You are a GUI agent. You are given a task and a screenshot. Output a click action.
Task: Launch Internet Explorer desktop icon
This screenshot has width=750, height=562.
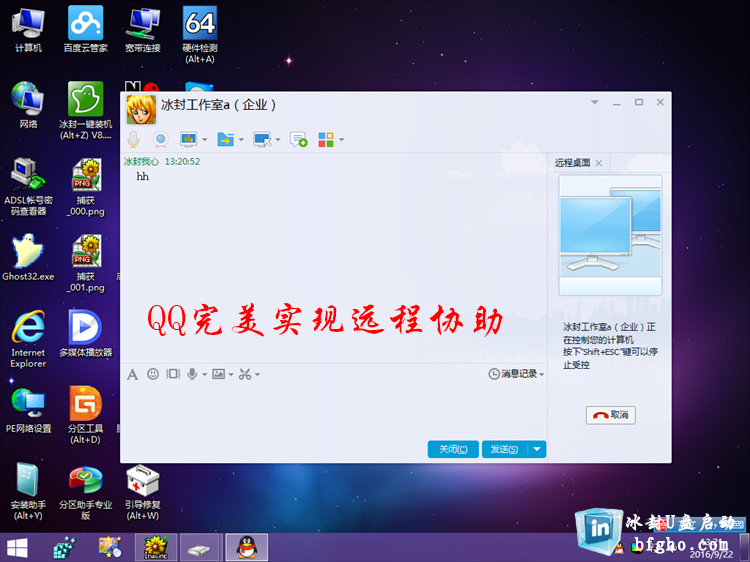point(28,339)
